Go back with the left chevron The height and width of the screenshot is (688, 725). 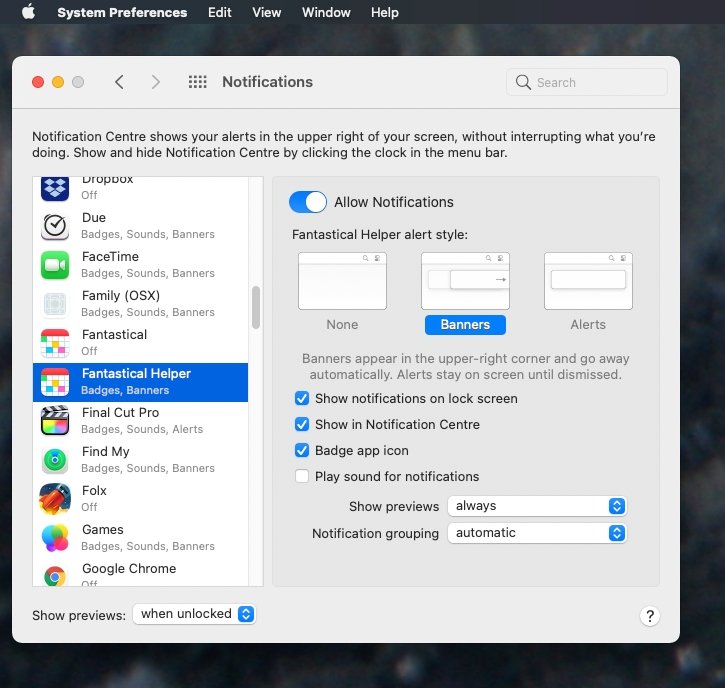(x=119, y=82)
